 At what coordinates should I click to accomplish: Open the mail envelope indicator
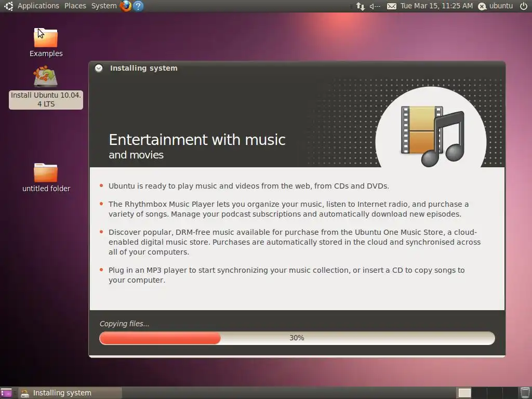coord(392,6)
